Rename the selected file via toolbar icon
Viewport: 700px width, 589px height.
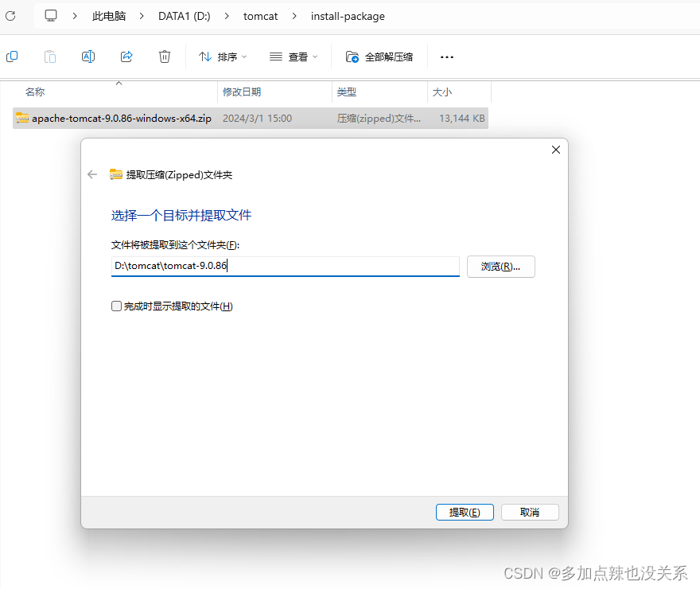click(88, 57)
